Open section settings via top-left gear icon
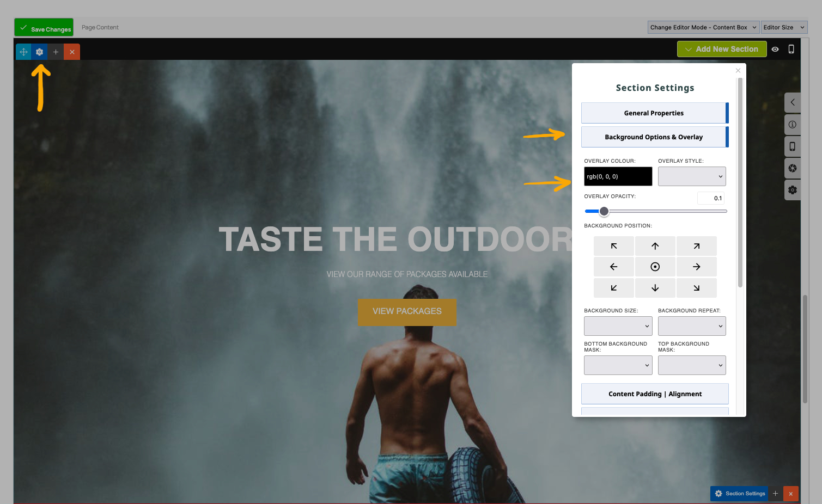Image resolution: width=822 pixels, height=504 pixels. click(39, 52)
